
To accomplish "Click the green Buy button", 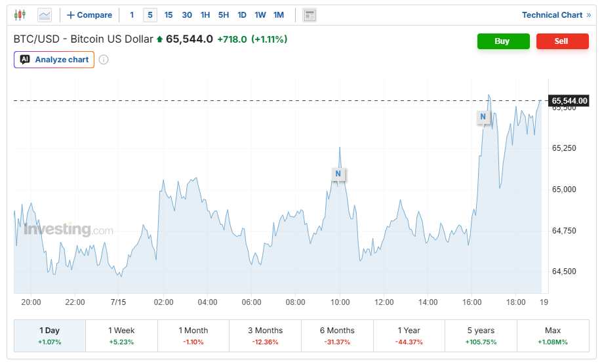I will point(504,41).
